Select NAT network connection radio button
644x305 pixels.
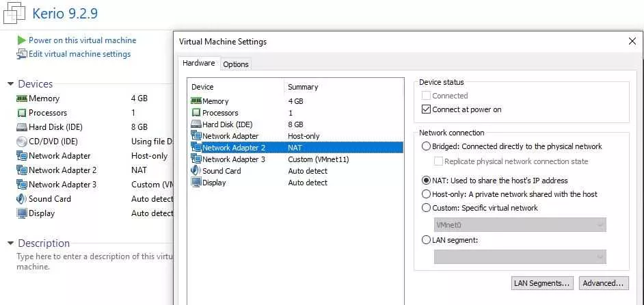[x=426, y=181]
